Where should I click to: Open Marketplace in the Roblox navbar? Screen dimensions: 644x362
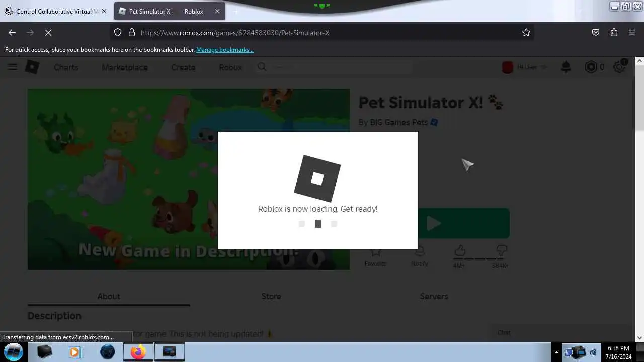tap(125, 67)
